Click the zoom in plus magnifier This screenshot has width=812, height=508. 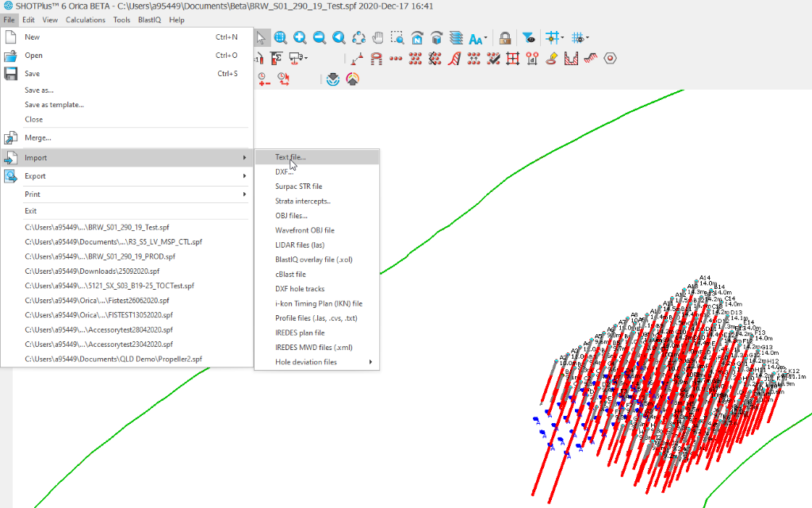300,38
